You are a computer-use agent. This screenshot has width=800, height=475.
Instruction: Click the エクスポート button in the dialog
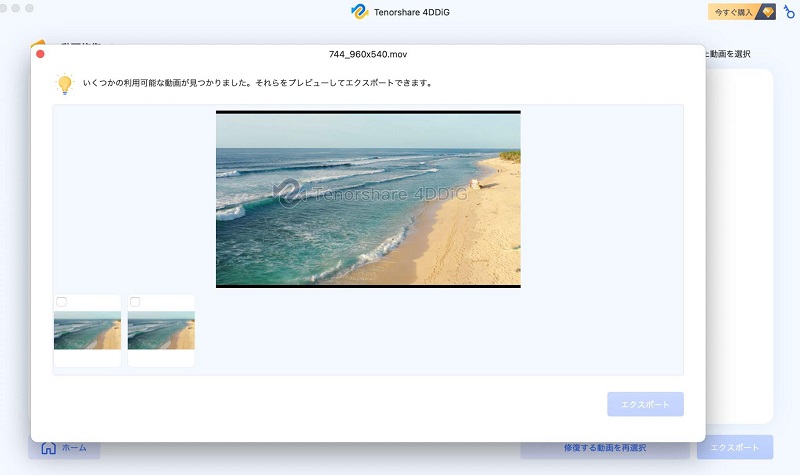[645, 404]
